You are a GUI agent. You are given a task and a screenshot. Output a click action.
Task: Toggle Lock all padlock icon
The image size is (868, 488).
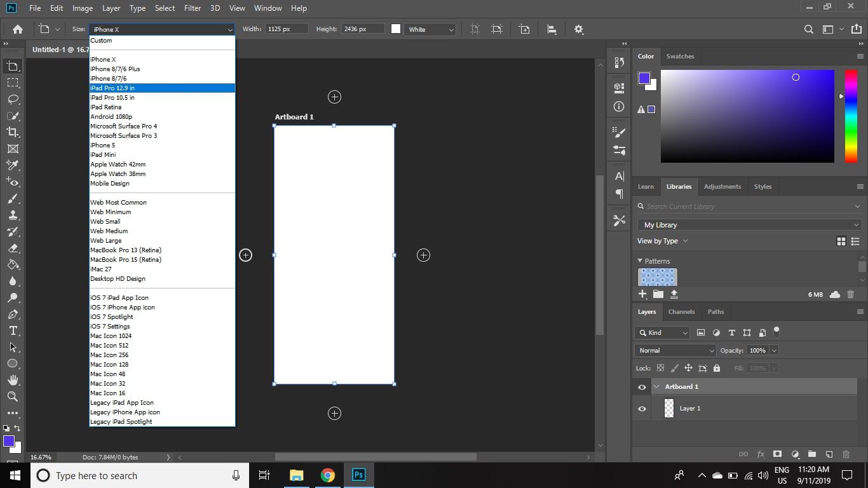coord(717,368)
